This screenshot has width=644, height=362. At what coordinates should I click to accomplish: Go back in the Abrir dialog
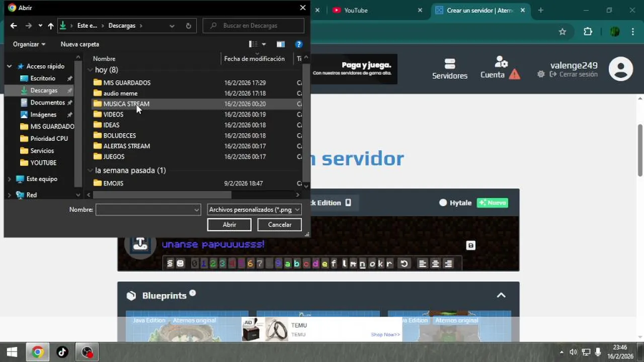[14, 26]
